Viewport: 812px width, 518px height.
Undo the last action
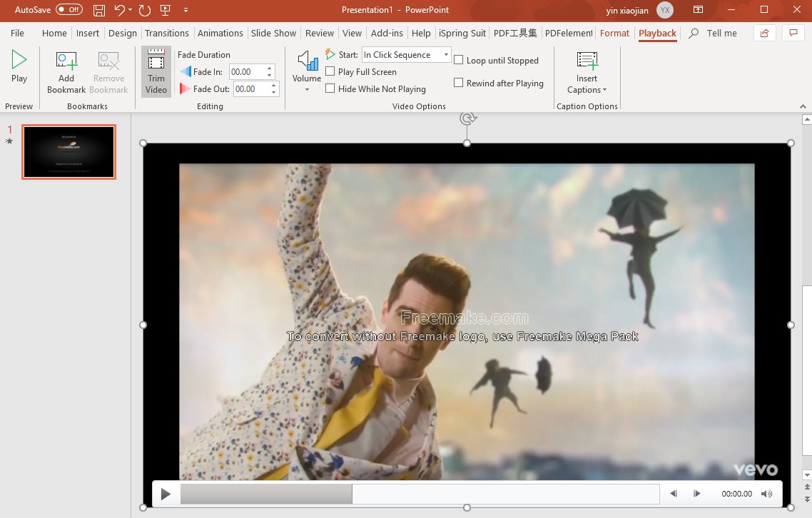(119, 10)
